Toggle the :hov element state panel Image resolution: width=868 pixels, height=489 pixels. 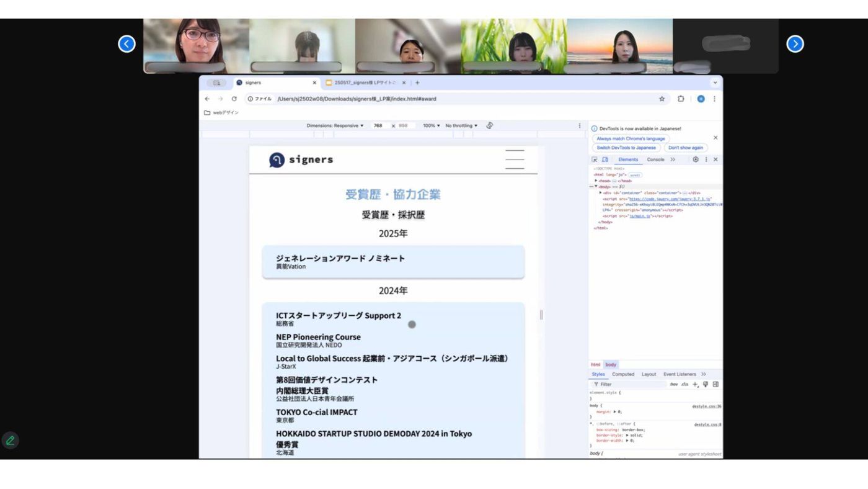674,384
